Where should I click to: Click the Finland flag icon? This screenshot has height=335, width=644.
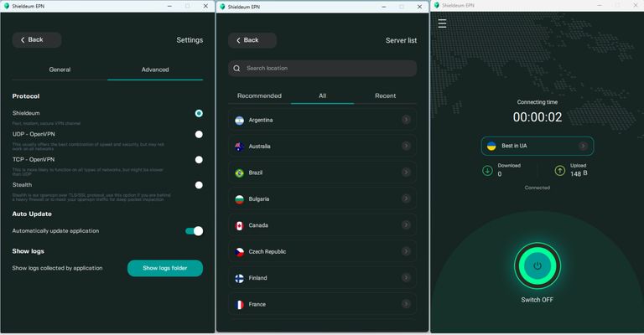240,278
